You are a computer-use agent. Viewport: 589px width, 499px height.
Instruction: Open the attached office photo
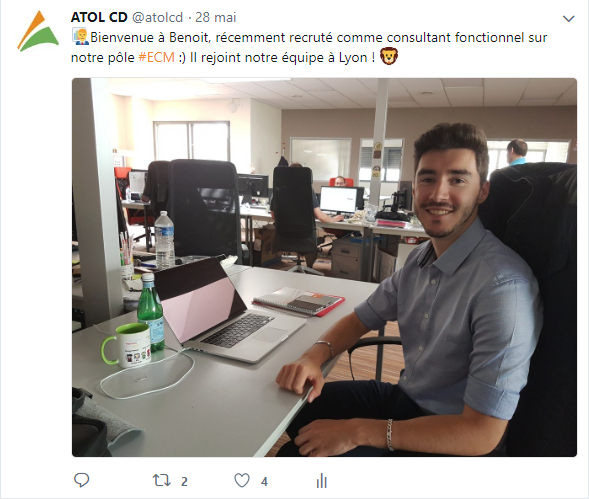point(324,267)
